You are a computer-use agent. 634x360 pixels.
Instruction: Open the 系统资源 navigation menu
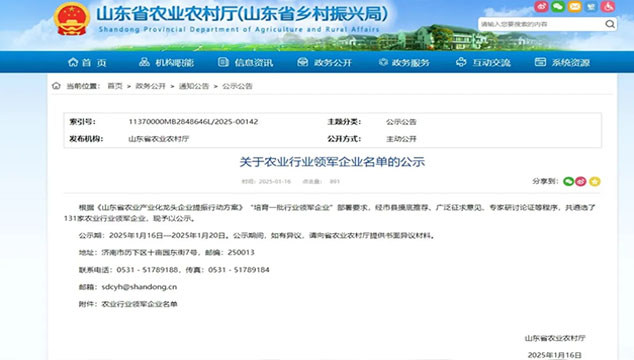click(562, 62)
